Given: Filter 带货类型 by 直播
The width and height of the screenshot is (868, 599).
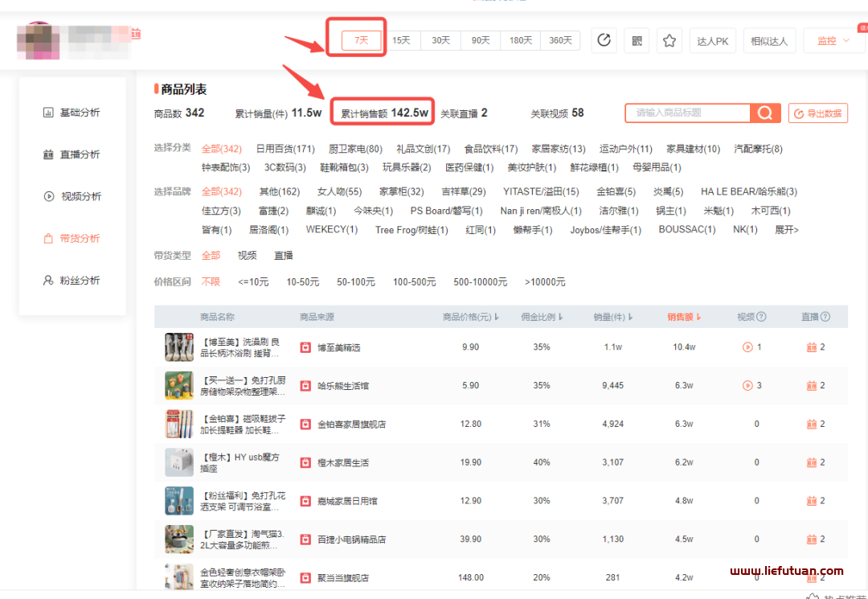Looking at the screenshot, I should click(x=284, y=255).
